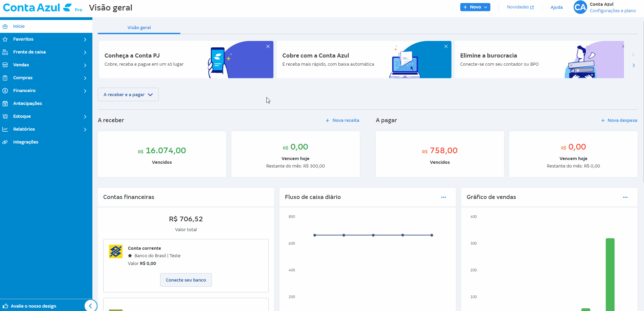
Task: Expand the Relatórios submenu chevron
Action: tap(85, 130)
